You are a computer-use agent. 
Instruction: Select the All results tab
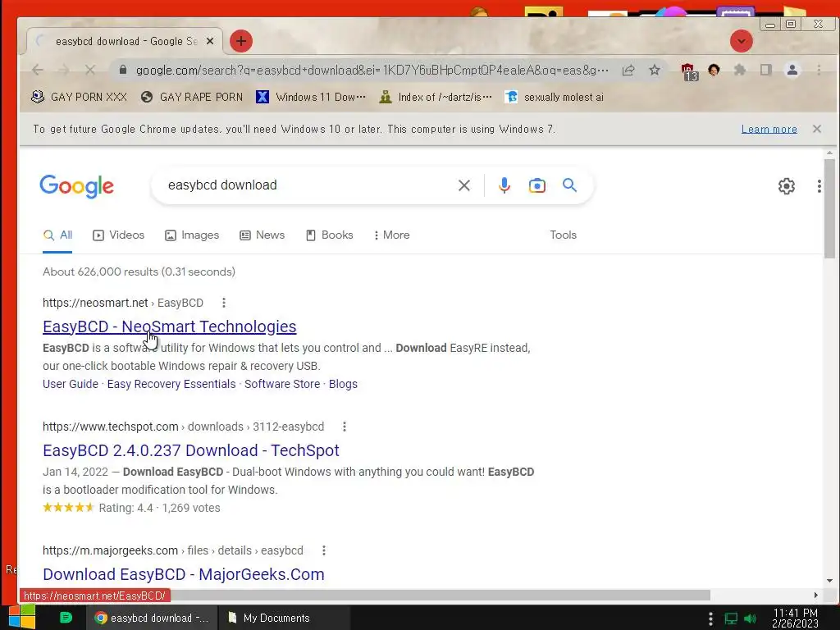[58, 235]
